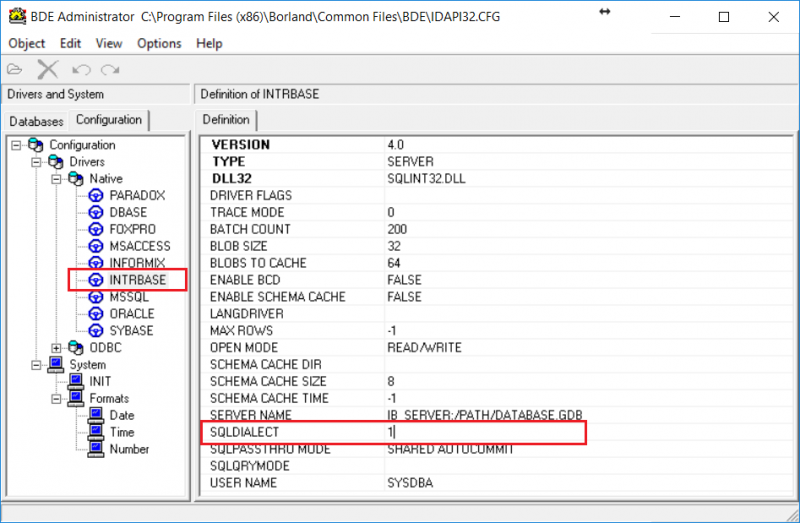Click the Drivers node icon
Screen dimensions: 800x523
point(56,162)
